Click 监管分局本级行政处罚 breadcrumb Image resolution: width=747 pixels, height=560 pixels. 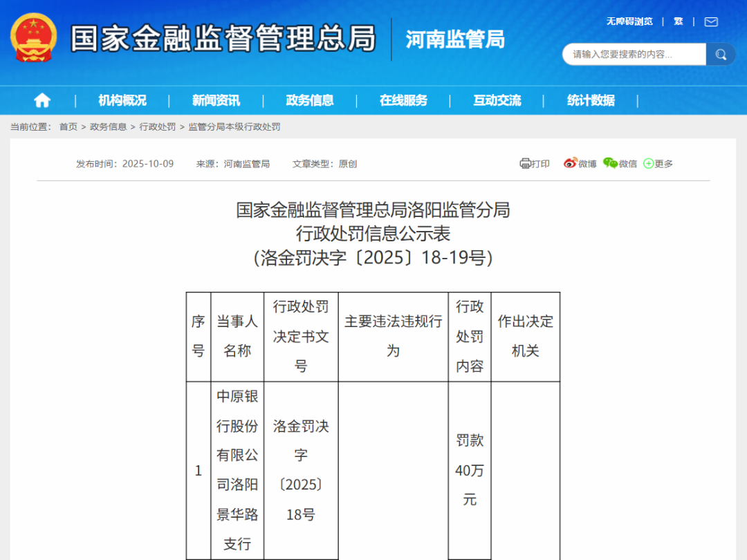click(234, 127)
